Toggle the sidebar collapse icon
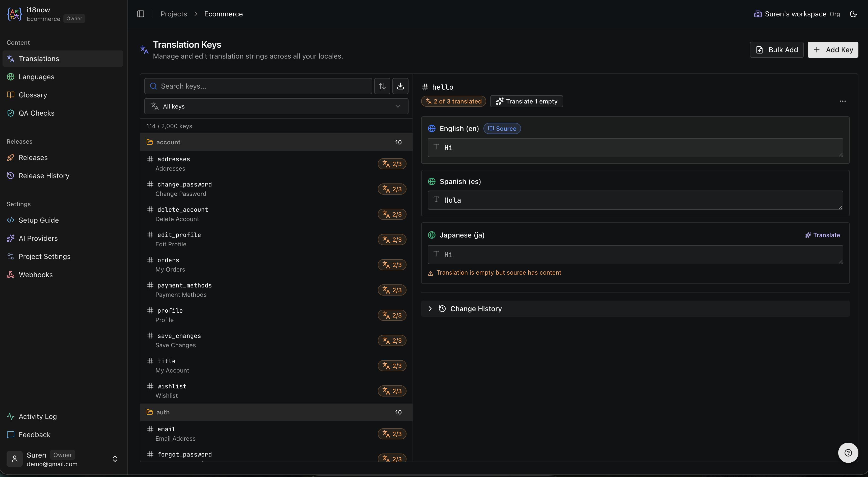 [x=141, y=14]
